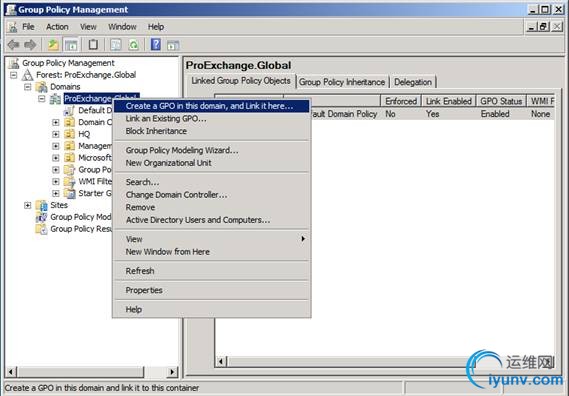This screenshot has height=396, width=569.
Task: Click the HQ organizational unit icon
Action: tap(69, 134)
